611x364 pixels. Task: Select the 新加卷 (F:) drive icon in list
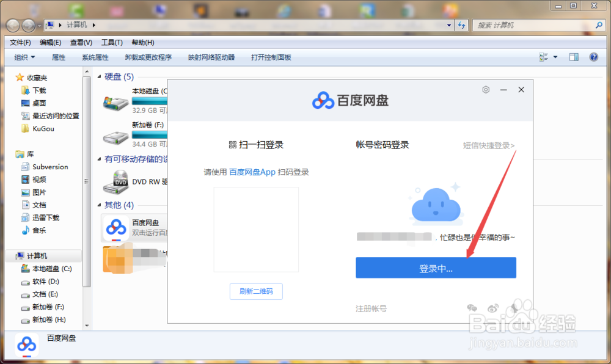[x=115, y=137]
